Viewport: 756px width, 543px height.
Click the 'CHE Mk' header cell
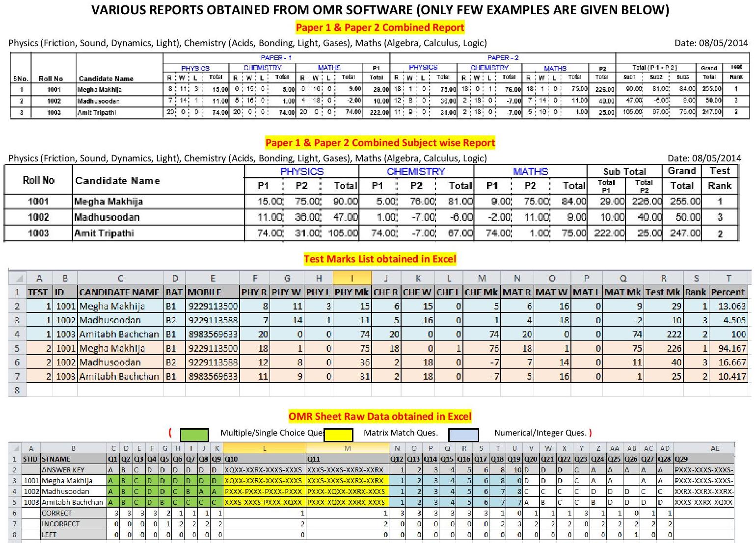click(x=481, y=292)
